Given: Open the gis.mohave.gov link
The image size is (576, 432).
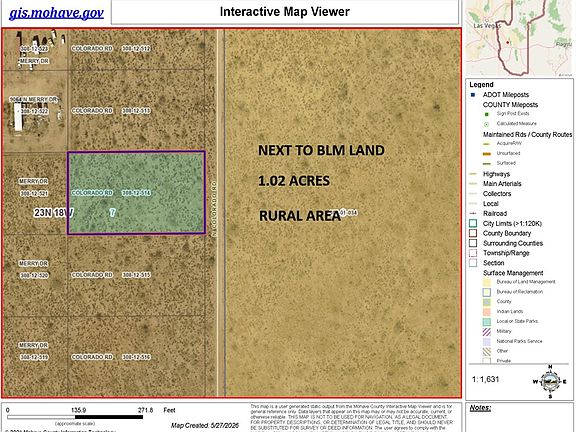Looking at the screenshot, I should (56, 13).
